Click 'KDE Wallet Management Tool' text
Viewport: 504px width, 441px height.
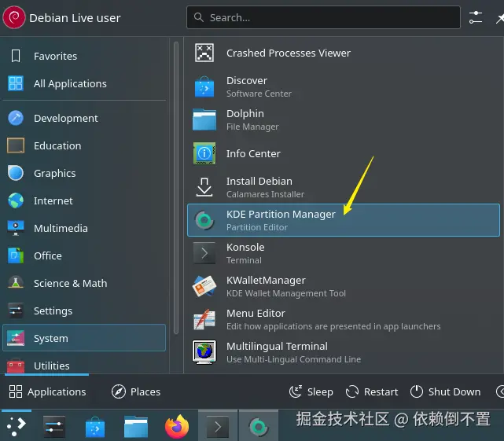(x=286, y=293)
